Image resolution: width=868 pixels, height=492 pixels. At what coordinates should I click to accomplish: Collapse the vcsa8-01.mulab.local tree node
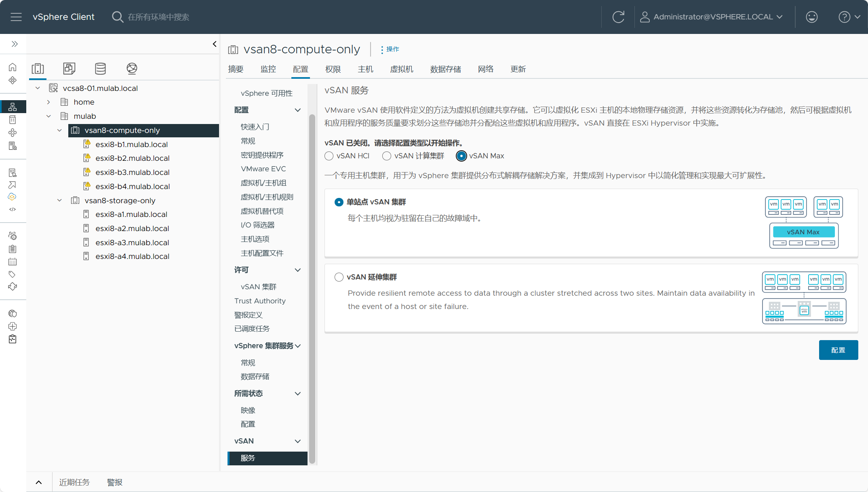[x=38, y=88]
